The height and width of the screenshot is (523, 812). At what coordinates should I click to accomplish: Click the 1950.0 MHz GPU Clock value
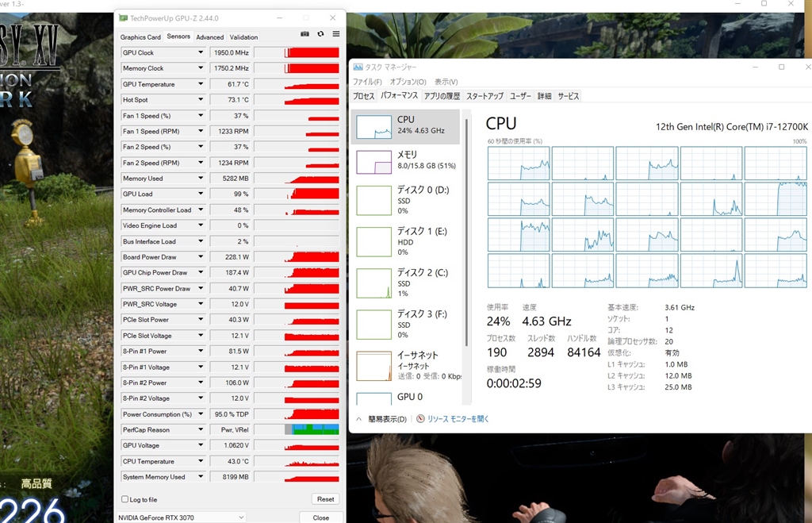tap(230, 52)
